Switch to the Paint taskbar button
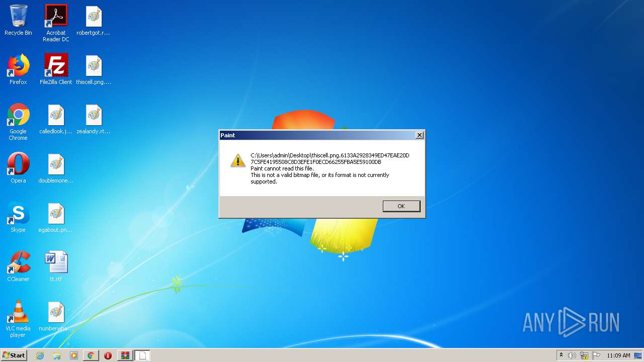The height and width of the screenshot is (362, 644). point(142,355)
